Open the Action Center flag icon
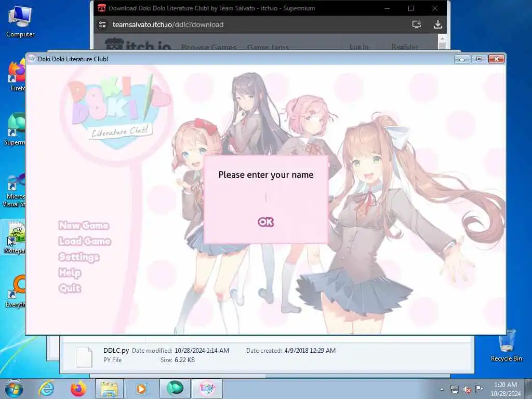 (480, 389)
